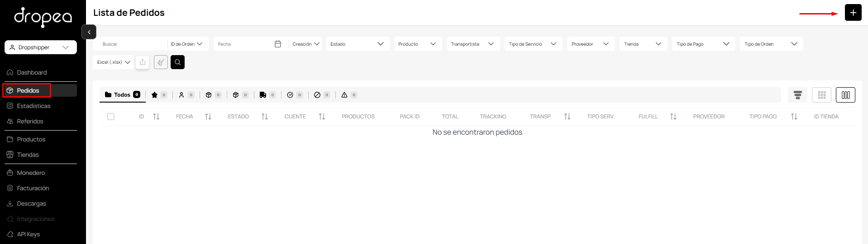Navigate to Productos
This screenshot has width=868, height=244.
pyautogui.click(x=31, y=139)
